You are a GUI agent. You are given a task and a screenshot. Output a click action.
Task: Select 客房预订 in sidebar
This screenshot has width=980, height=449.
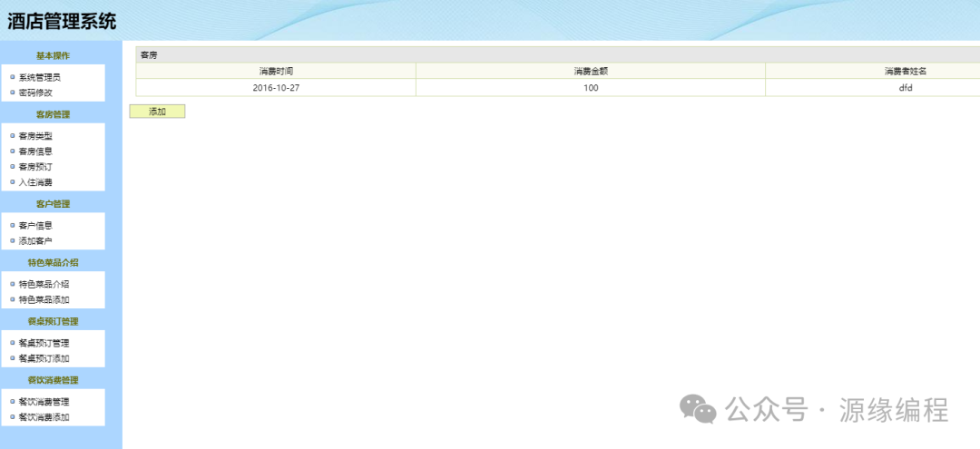click(x=35, y=167)
